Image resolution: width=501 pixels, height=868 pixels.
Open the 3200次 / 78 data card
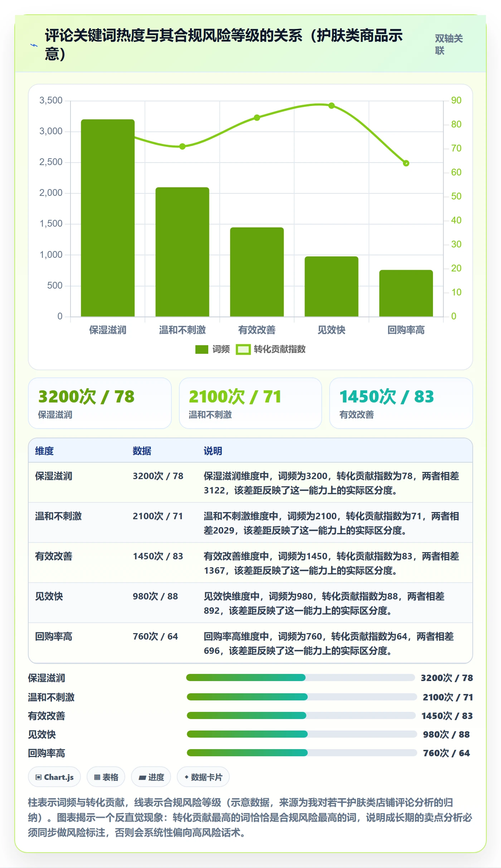tap(100, 403)
